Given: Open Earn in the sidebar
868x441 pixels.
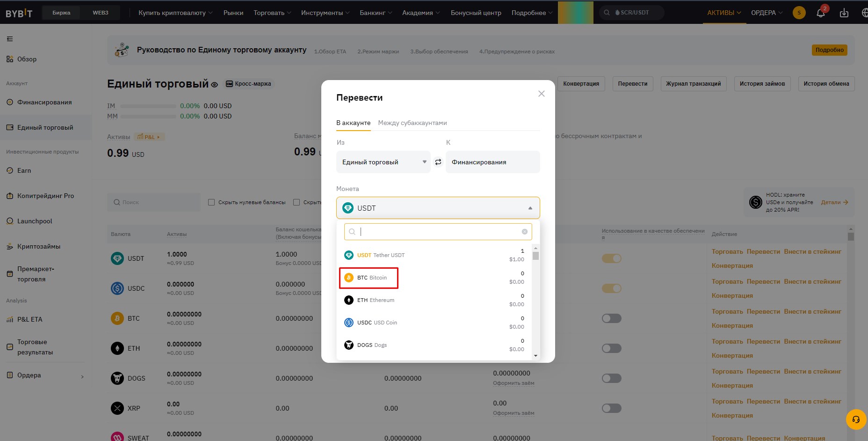Looking at the screenshot, I should [24, 170].
